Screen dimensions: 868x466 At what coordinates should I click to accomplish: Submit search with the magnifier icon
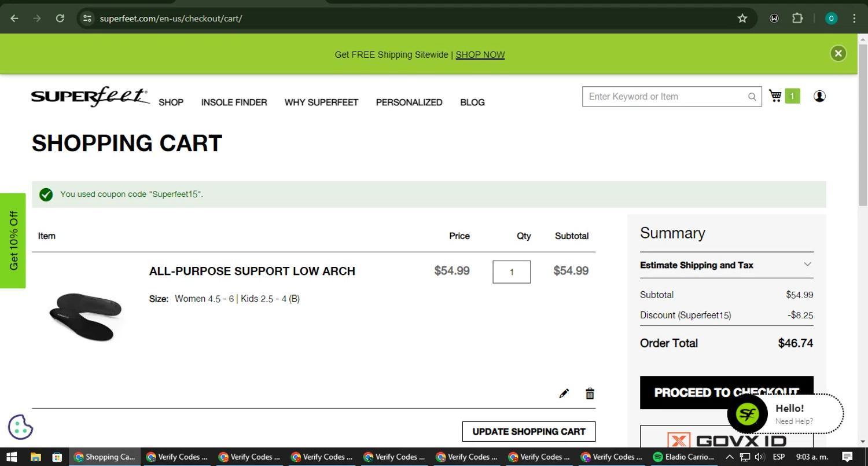coord(752,97)
